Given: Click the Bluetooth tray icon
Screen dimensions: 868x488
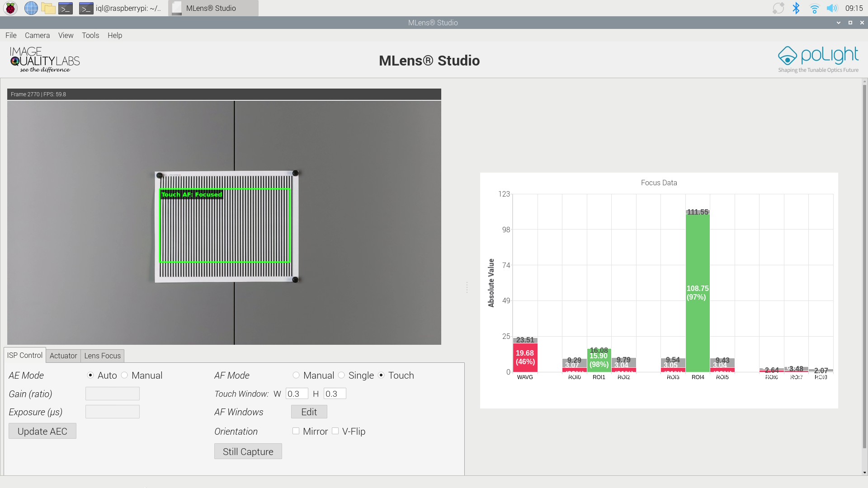Looking at the screenshot, I should coord(796,8).
